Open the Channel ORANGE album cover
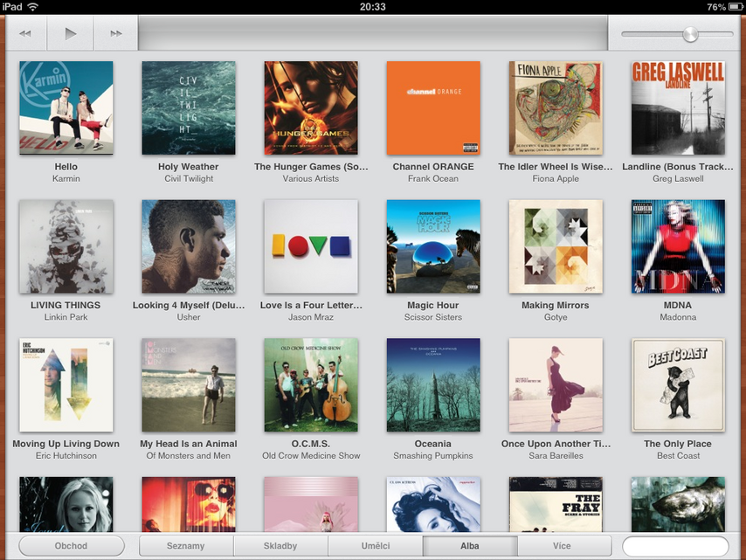 coord(433,107)
